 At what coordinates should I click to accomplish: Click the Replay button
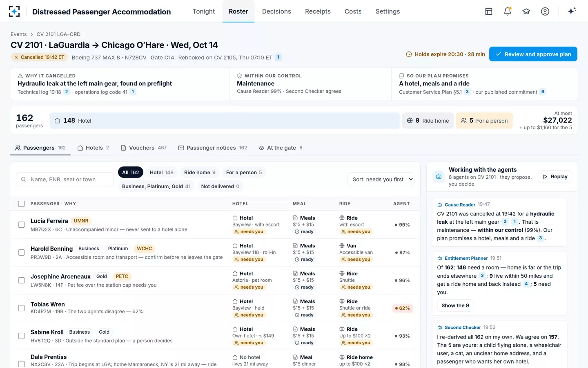pos(555,177)
